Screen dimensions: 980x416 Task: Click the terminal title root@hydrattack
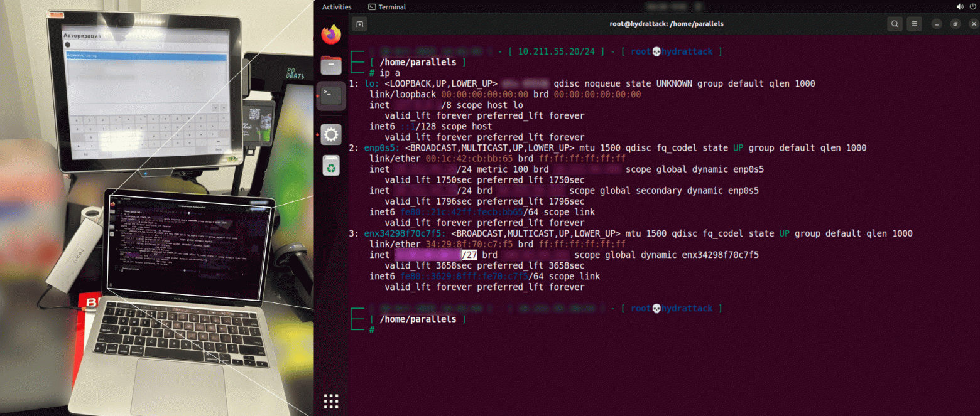tap(667, 24)
